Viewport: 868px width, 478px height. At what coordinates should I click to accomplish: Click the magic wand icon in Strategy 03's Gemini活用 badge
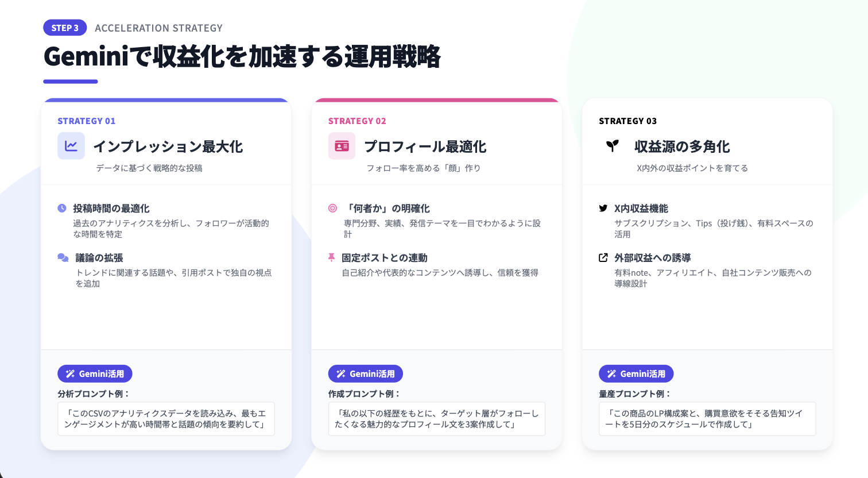point(611,374)
